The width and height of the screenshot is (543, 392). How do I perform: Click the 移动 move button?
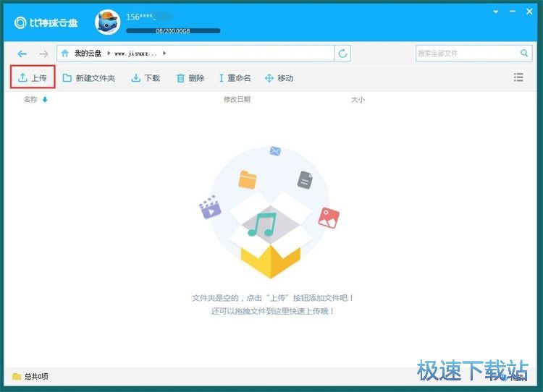[x=279, y=78]
